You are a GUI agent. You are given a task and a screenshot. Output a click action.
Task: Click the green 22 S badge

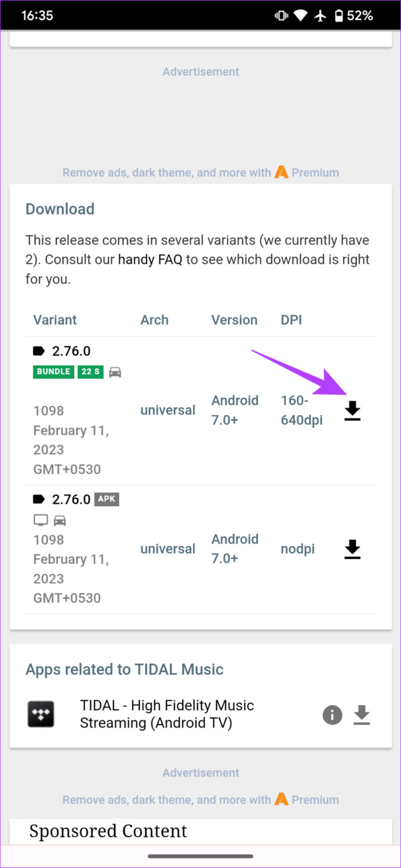click(x=90, y=372)
